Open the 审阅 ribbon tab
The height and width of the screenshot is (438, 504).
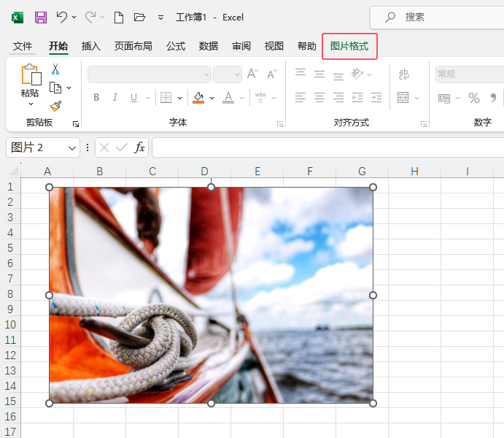[241, 46]
